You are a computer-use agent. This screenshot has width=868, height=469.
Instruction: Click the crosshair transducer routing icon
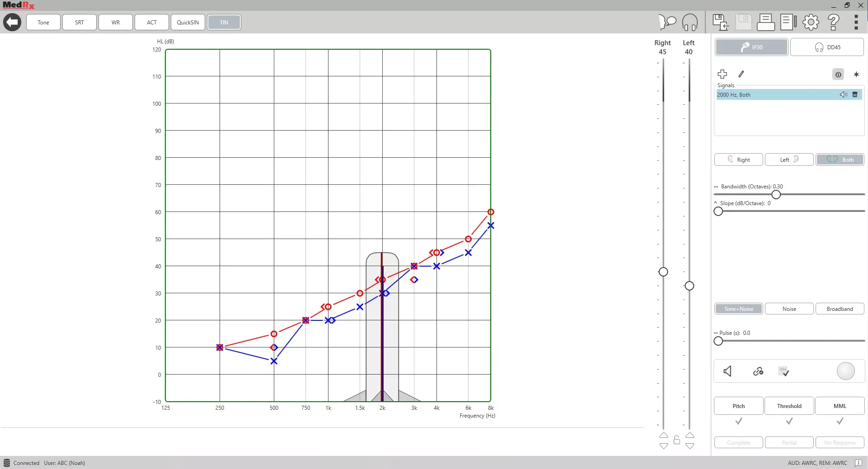coord(723,74)
